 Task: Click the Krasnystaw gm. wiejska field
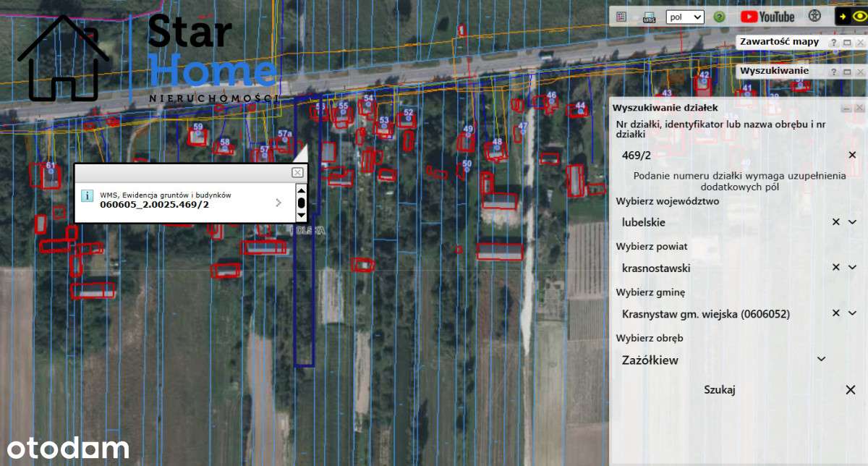point(722,314)
